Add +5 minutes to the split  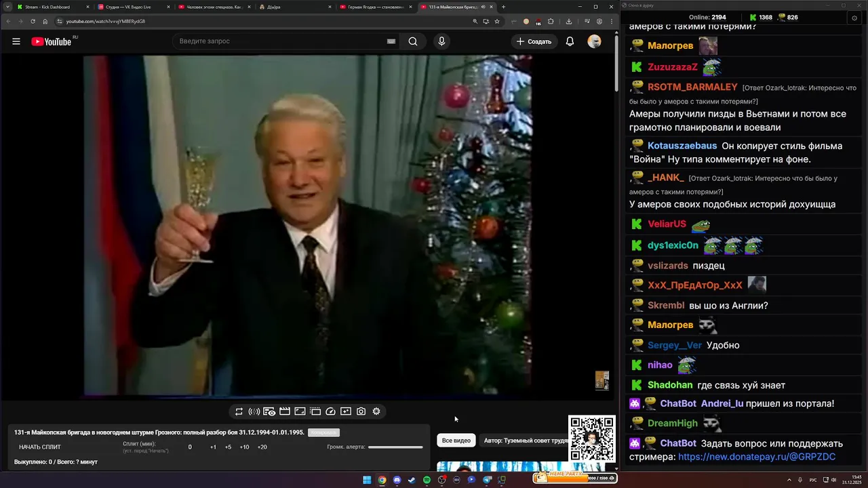[228, 447]
